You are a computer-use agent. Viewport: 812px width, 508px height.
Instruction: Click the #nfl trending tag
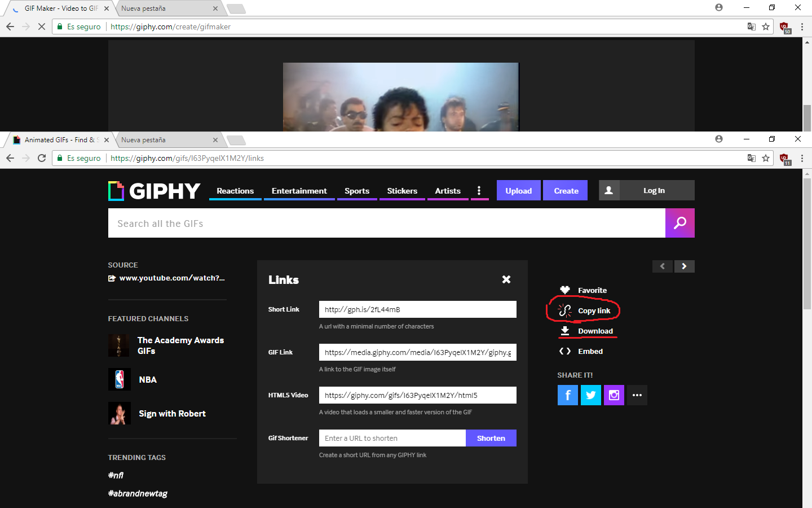tap(116, 475)
